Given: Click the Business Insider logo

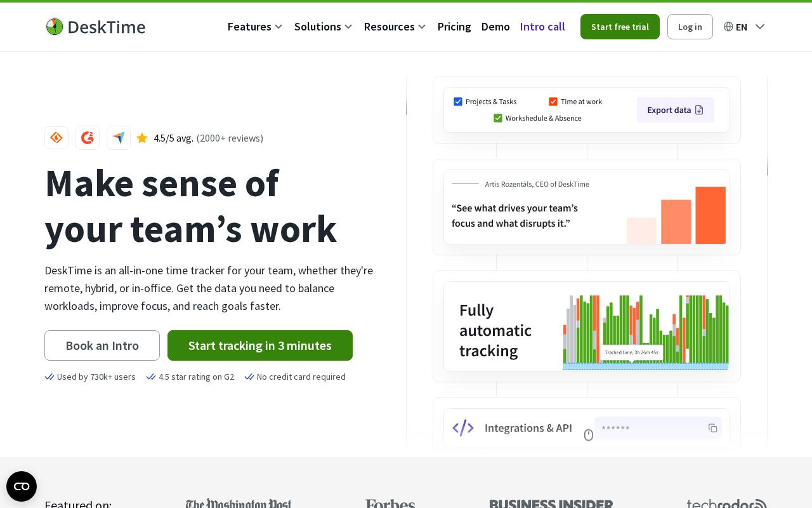Looking at the screenshot, I should [x=551, y=504].
